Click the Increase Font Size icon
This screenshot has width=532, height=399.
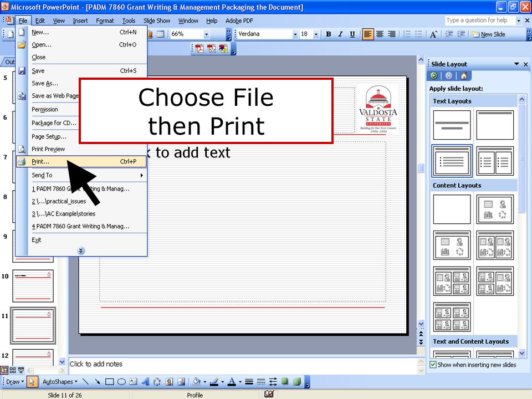[433, 34]
